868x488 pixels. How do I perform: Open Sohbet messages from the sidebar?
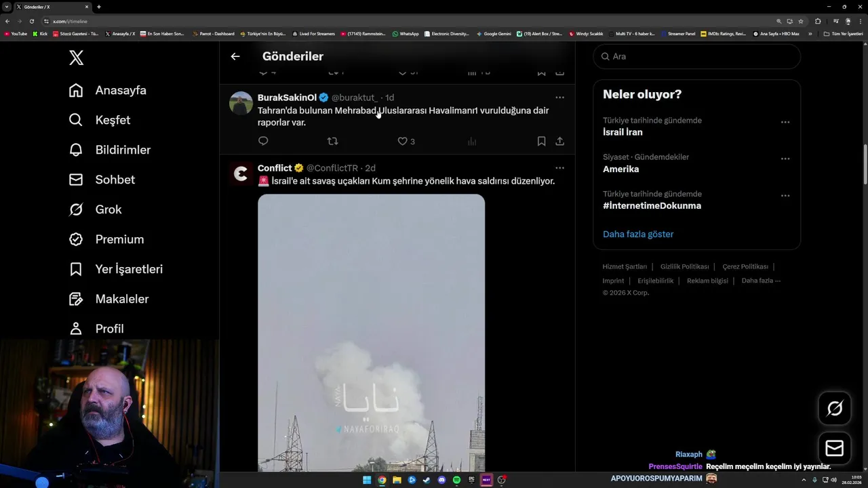(x=102, y=180)
